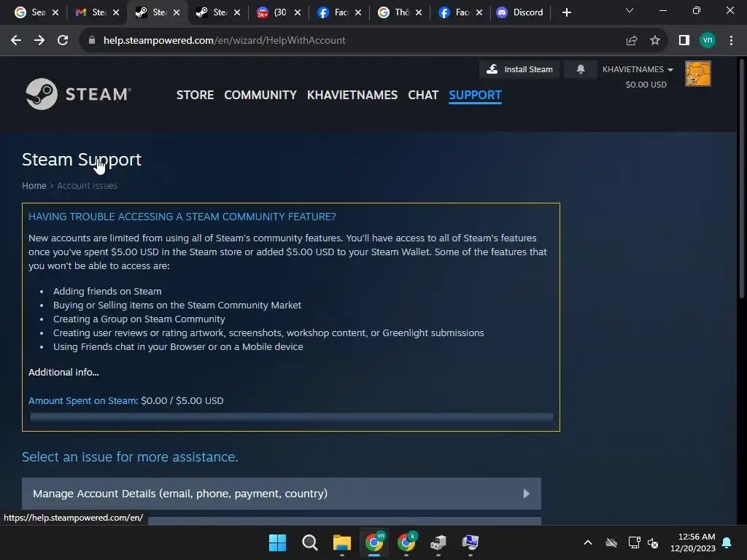Screen dimensions: 747x560
Task: Click the Steam logo
Action: 79,94
